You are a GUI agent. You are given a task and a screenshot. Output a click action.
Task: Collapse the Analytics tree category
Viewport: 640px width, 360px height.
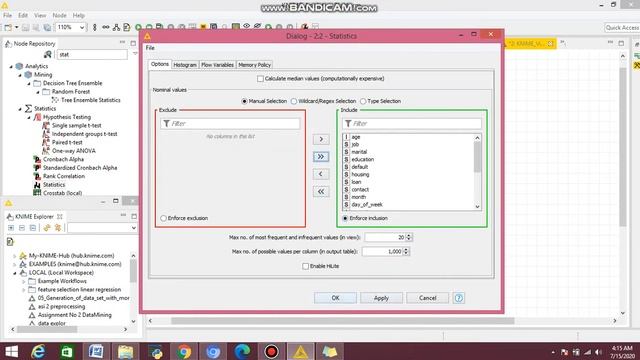[11, 66]
